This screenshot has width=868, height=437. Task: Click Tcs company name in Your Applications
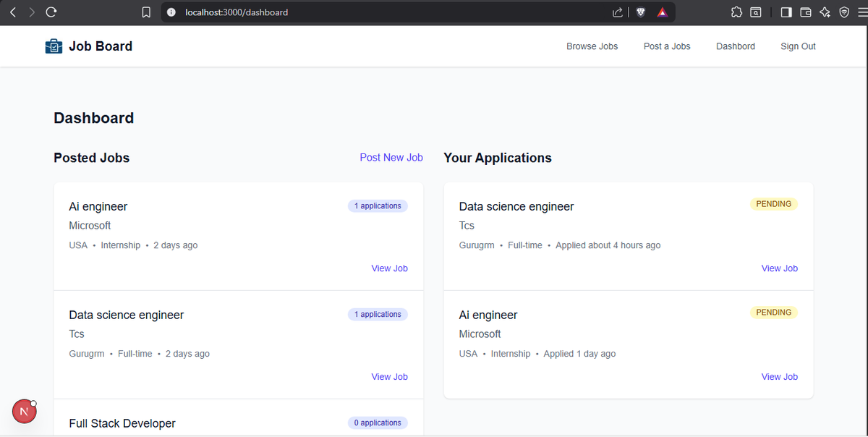click(467, 226)
